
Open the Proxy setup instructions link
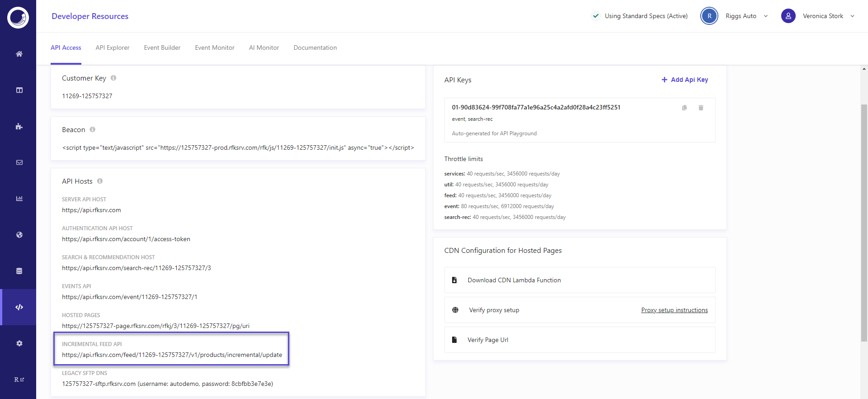pos(675,310)
